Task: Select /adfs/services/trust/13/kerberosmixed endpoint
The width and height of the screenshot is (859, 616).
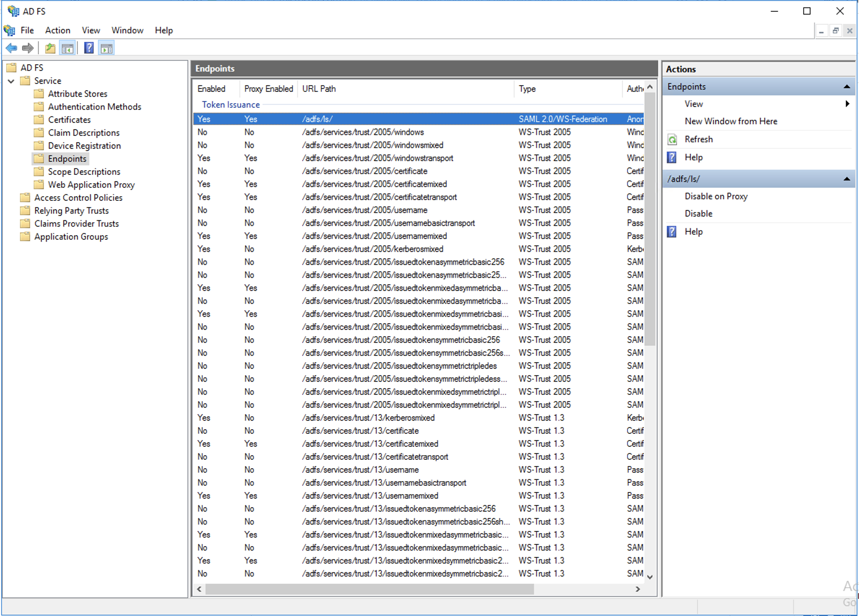Action: [x=418, y=418]
